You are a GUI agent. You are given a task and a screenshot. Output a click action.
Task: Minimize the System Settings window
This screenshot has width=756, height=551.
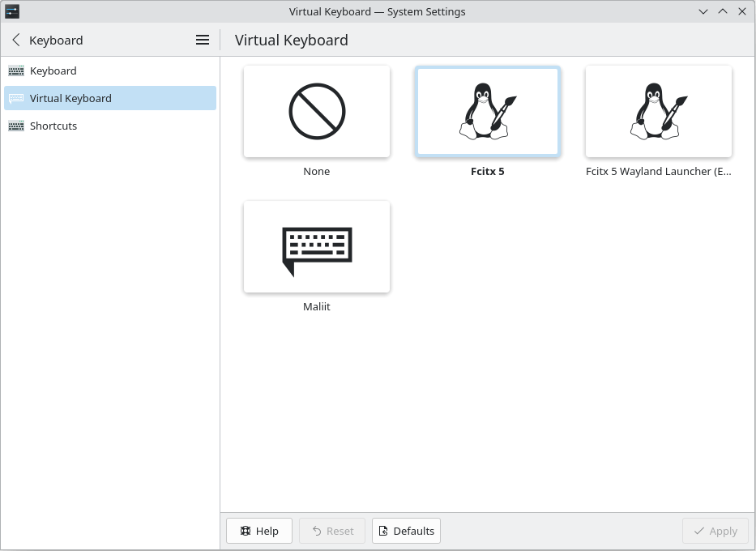(x=703, y=11)
